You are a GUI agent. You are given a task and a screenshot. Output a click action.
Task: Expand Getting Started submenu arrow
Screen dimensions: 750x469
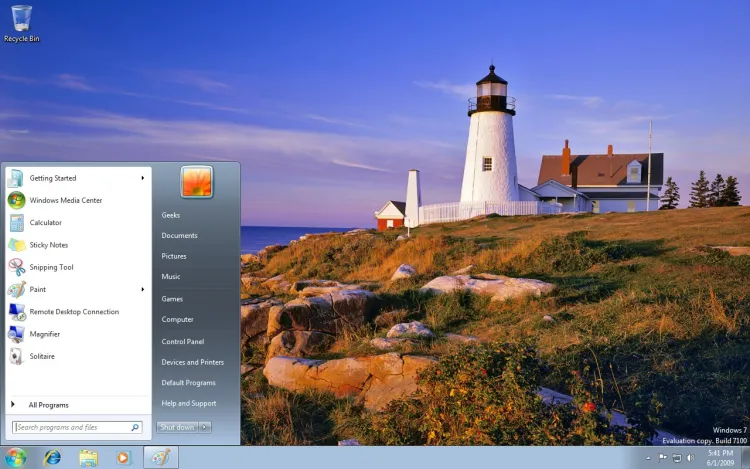143,178
